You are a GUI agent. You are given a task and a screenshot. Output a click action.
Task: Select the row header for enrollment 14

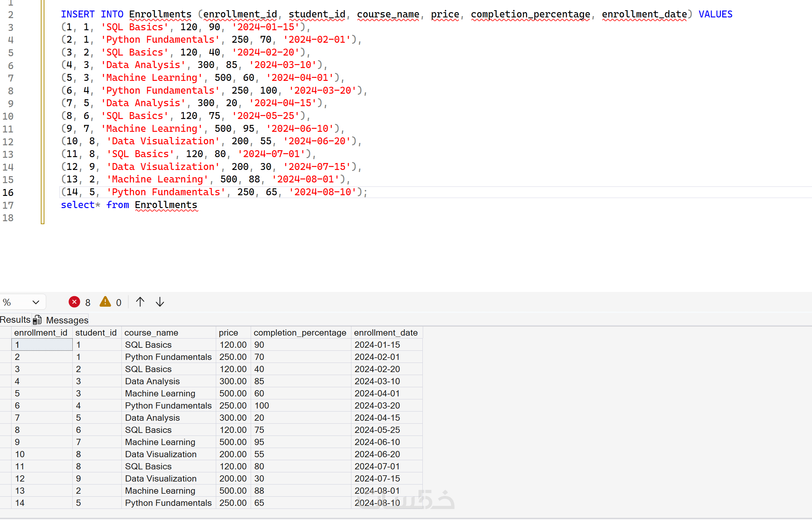[5, 503]
